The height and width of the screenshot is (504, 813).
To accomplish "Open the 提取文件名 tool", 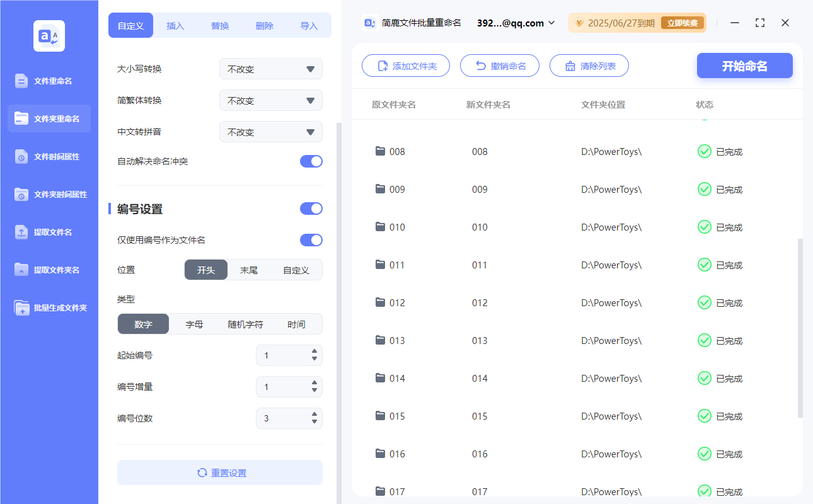I will [x=49, y=232].
